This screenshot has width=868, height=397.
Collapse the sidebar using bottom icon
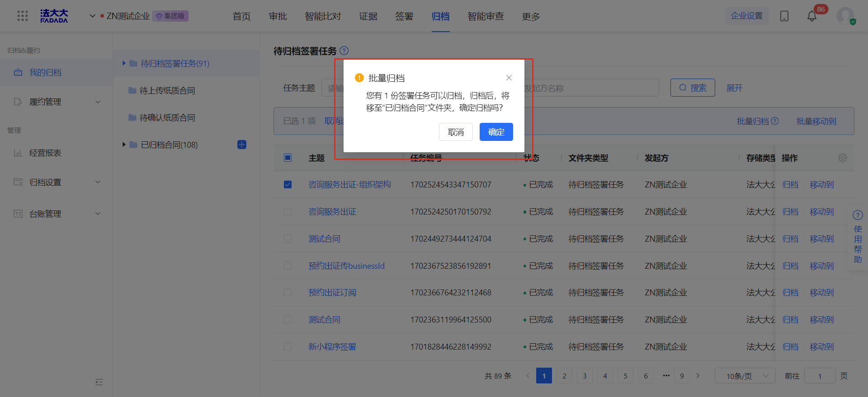tap(99, 382)
